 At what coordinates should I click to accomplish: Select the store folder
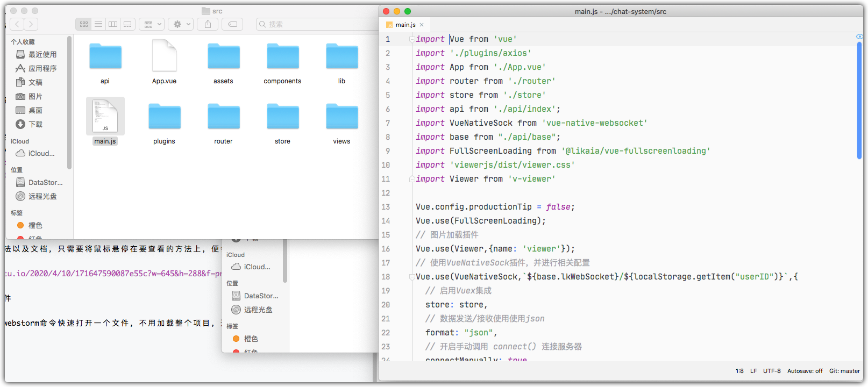tap(283, 123)
